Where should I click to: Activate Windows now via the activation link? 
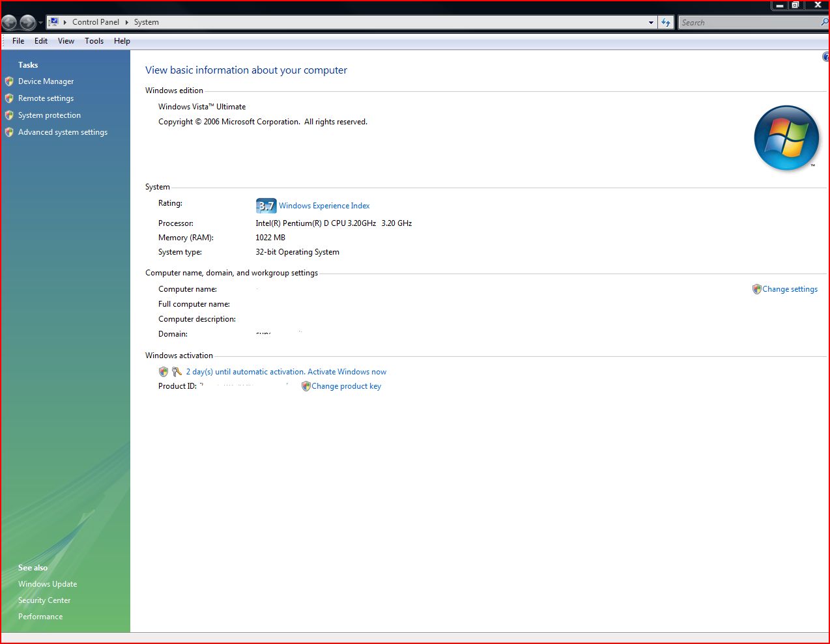tap(286, 372)
